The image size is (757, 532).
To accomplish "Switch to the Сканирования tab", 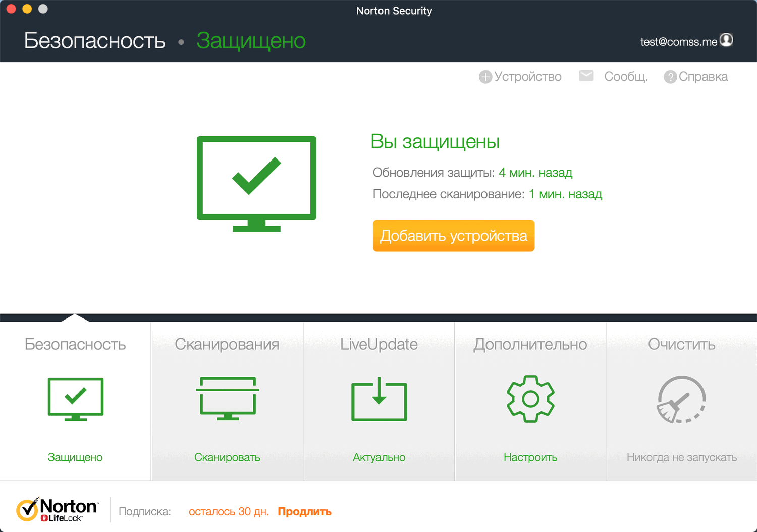I will tap(227, 344).
